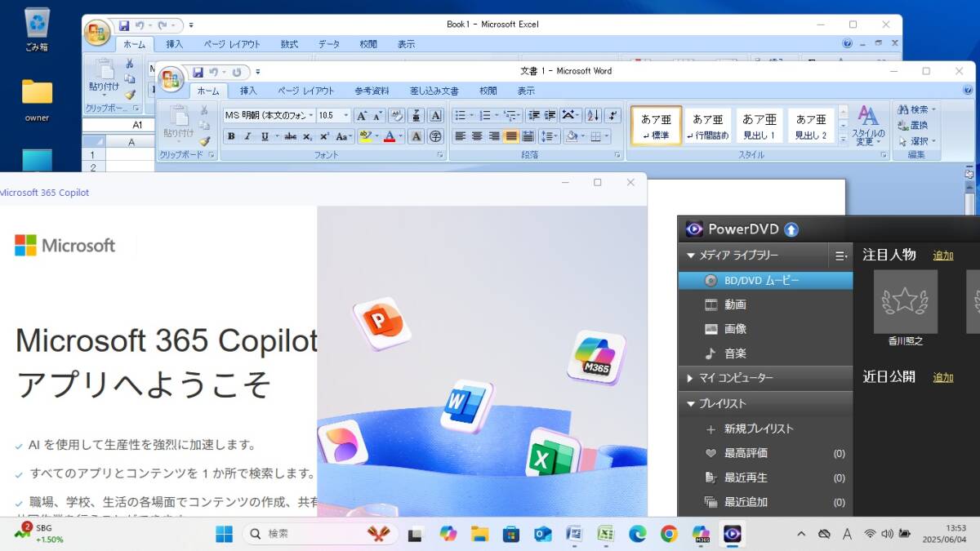Click the PowerDVD upgrade arrow icon

click(791, 229)
